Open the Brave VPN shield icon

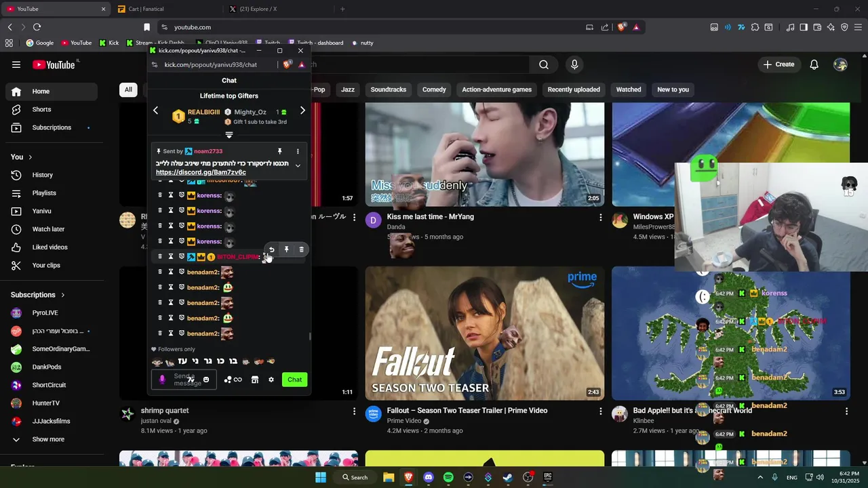[844, 27]
